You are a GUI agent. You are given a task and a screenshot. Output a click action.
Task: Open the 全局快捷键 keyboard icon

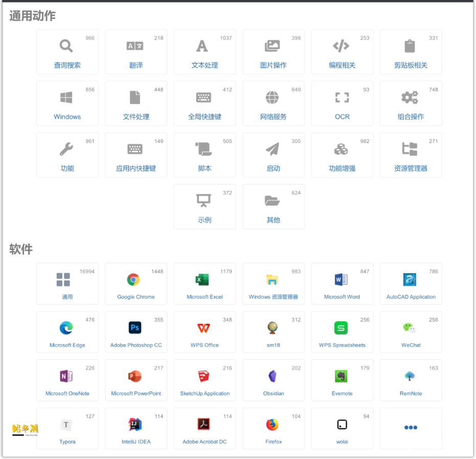(203, 98)
